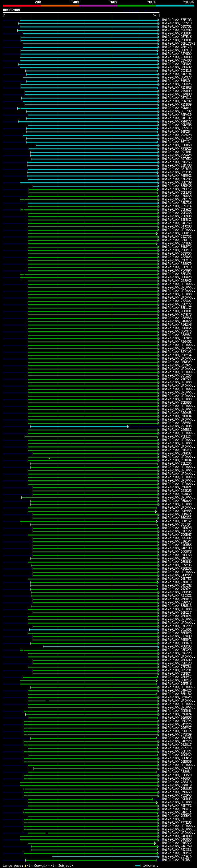197x868 pixels.
Task: Click the cyan alignment bar for UniRef100_Q01661
Action: pos(94,630)
